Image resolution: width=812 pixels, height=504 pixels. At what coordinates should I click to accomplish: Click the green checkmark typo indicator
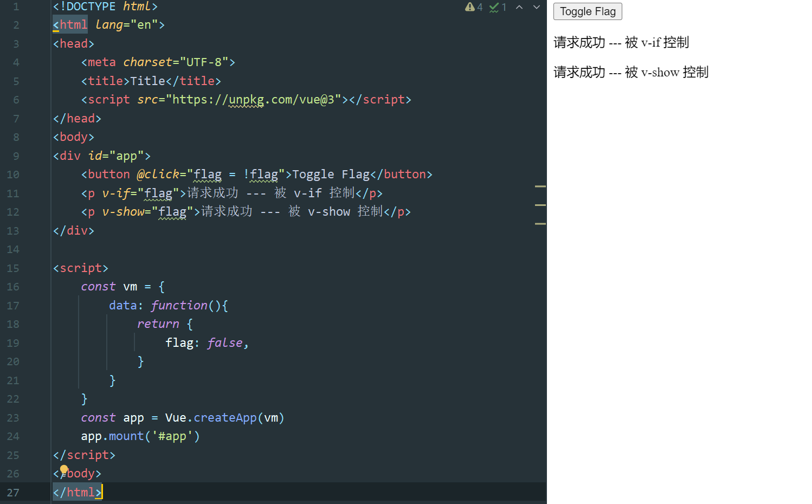pyautogui.click(x=494, y=7)
